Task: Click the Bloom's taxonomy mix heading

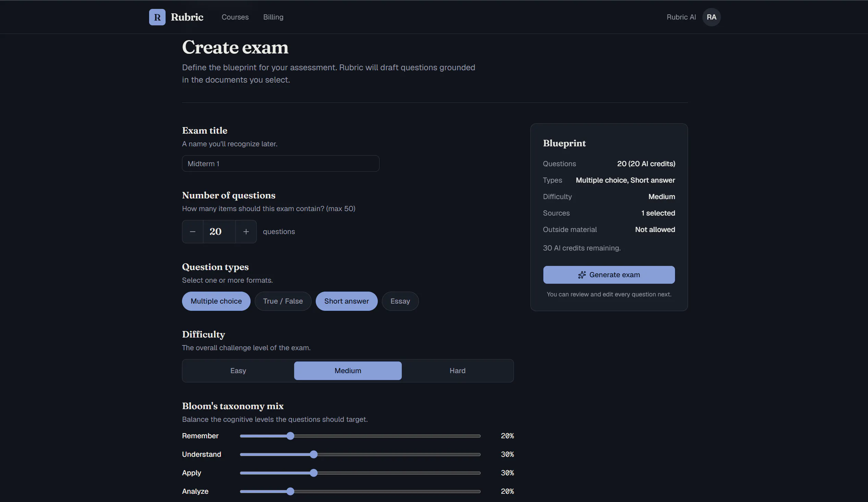Action: pyautogui.click(x=232, y=406)
